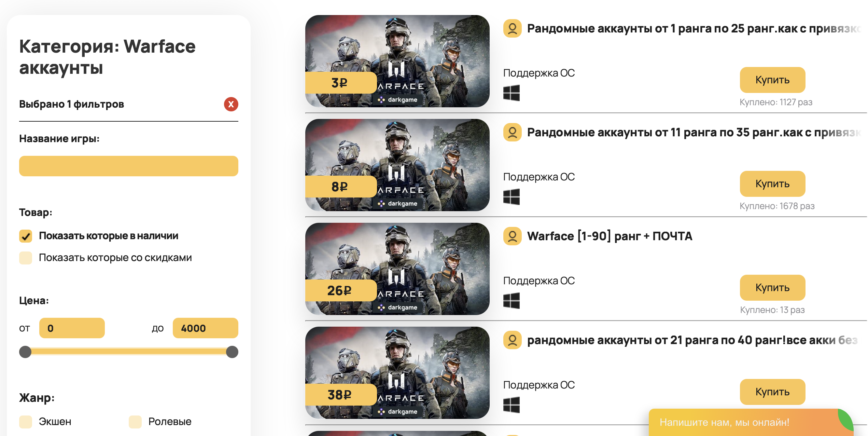Screen dimensions: 868x436
Task: Click Купить for the 3₽ account listing
Action: pos(772,80)
